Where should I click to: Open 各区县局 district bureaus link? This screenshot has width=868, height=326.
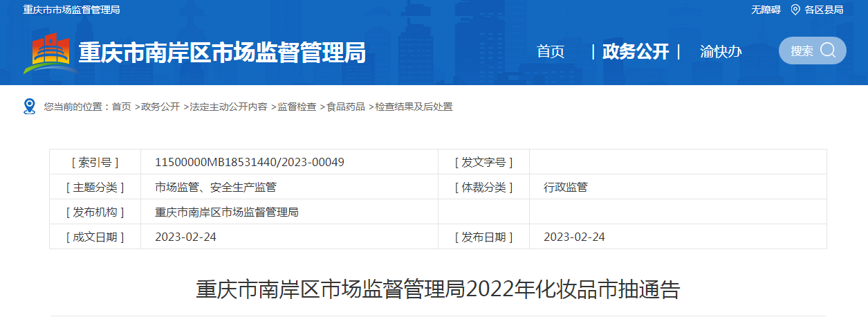click(x=824, y=10)
